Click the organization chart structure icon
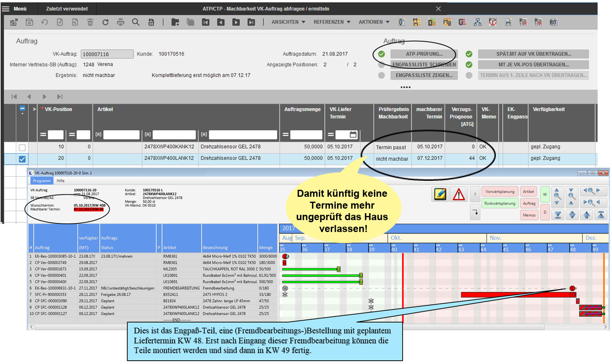The image size is (612, 364). [477, 22]
